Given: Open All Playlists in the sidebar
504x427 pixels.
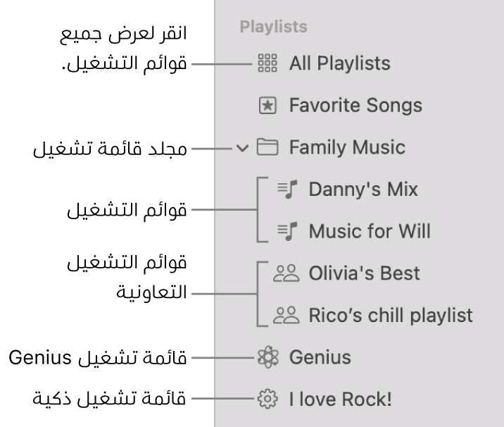Looking at the screenshot, I should [339, 64].
